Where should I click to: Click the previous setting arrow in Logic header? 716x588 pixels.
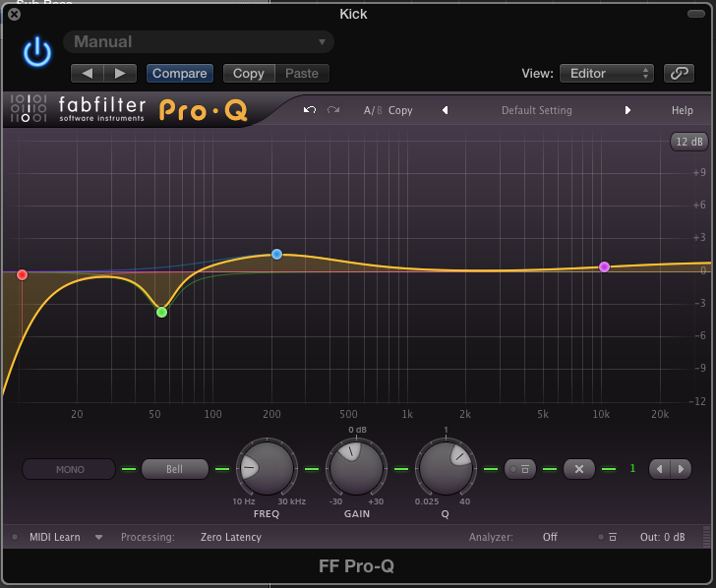click(x=88, y=73)
